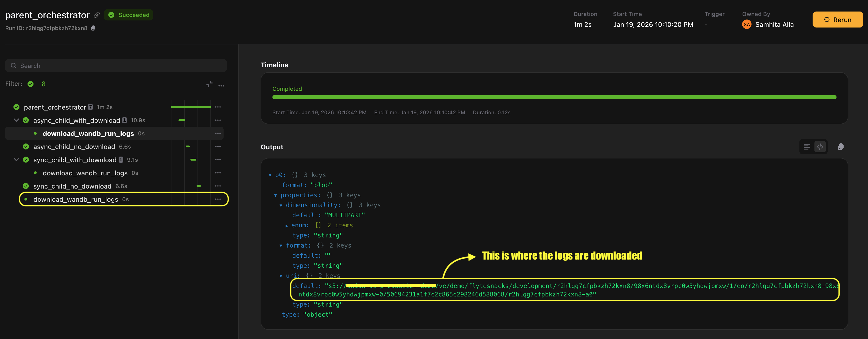Select the parent_orchestrator root action

[x=55, y=107]
